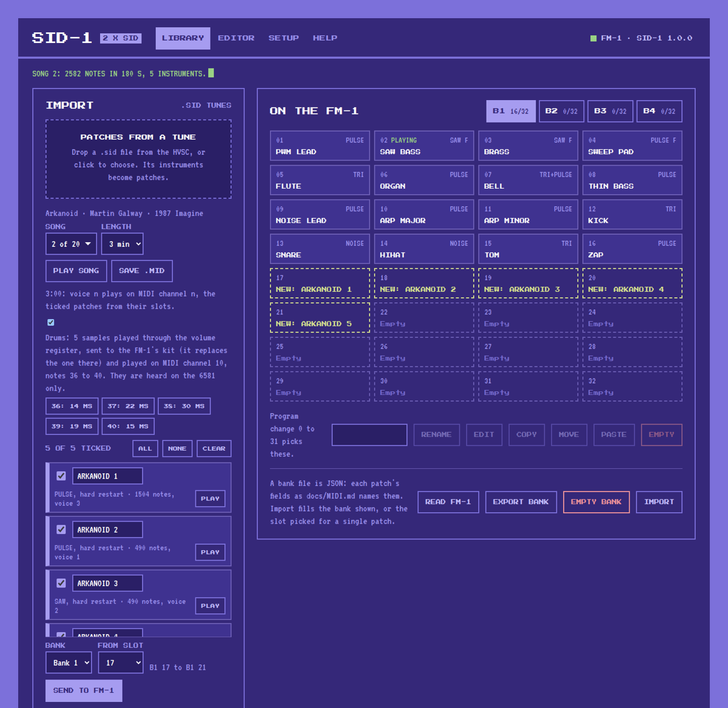Select slot 03 Brass
Image resolution: width=728 pixels, height=708 pixels.
528,146
